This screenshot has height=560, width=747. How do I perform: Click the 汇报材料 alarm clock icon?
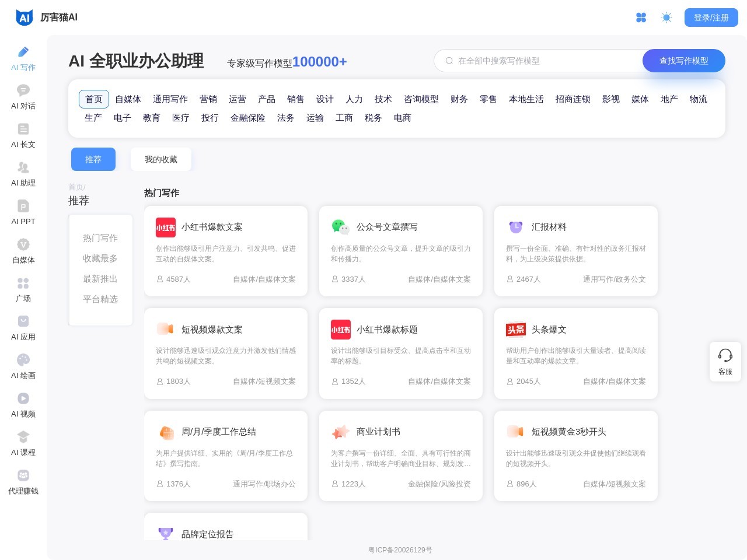(516, 228)
